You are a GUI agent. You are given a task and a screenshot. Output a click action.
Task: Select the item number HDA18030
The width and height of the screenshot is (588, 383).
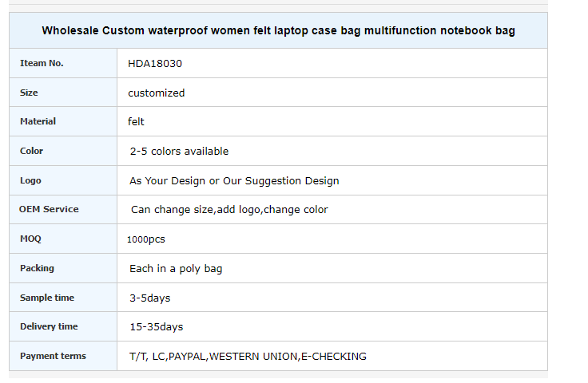[x=155, y=64]
